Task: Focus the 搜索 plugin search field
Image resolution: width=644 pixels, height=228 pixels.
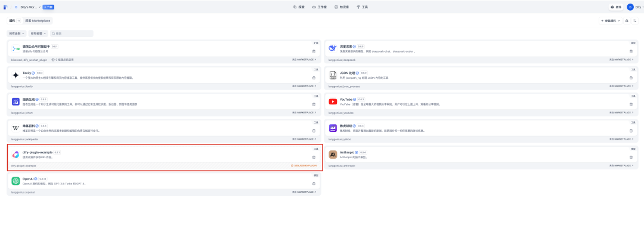Action: pyautogui.click(x=72, y=33)
